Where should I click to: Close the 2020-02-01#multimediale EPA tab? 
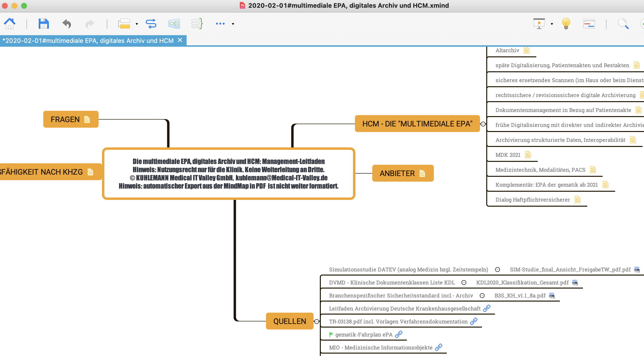tap(180, 40)
